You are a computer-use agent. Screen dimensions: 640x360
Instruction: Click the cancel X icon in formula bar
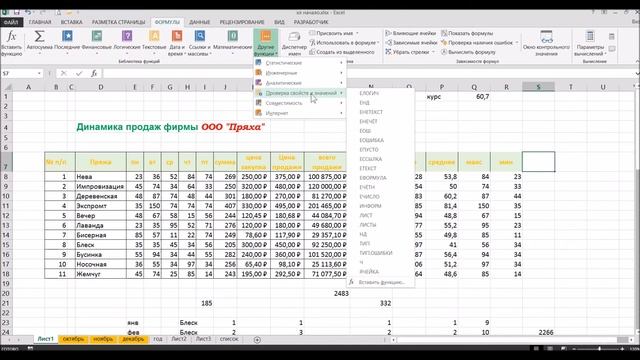pos(64,73)
